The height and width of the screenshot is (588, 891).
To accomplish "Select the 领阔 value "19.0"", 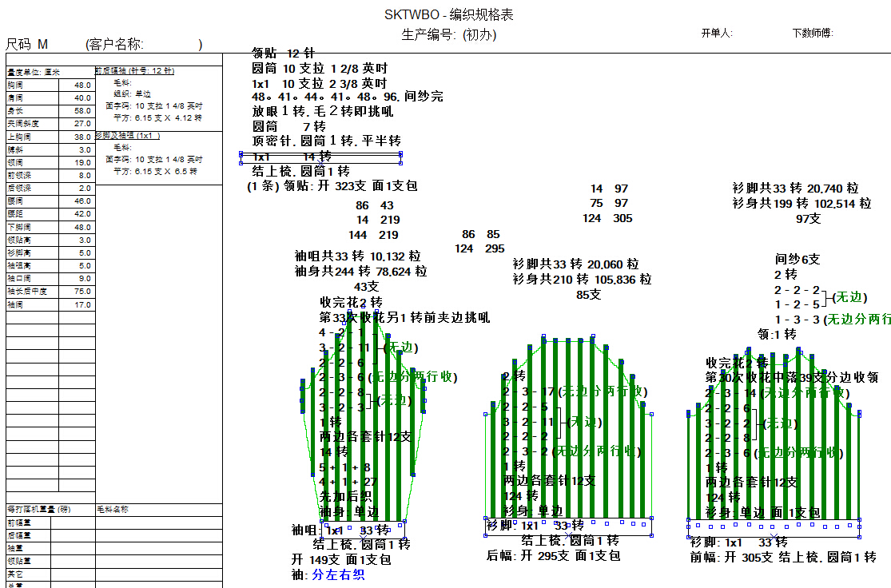I will point(82,162).
